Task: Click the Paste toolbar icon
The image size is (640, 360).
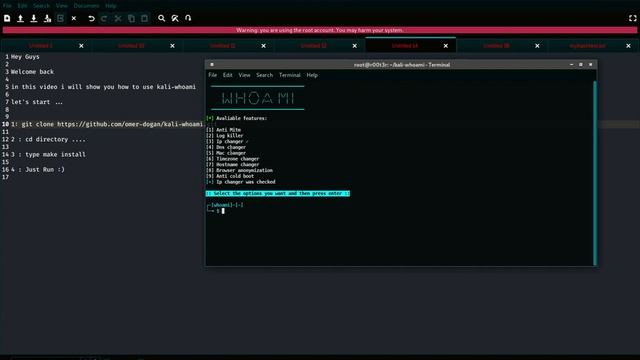Action: tap(144, 18)
